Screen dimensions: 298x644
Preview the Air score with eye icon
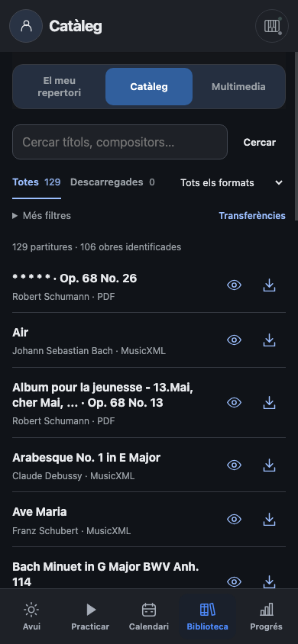coord(235,340)
